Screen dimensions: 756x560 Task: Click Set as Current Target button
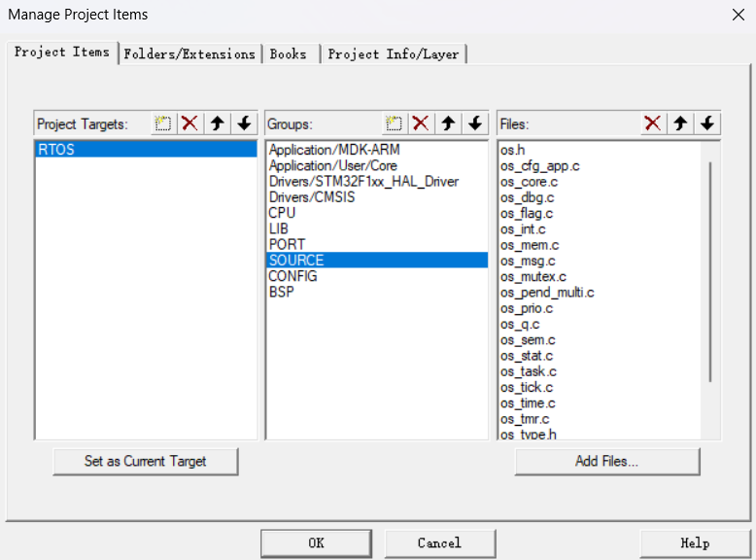pyautogui.click(x=145, y=462)
